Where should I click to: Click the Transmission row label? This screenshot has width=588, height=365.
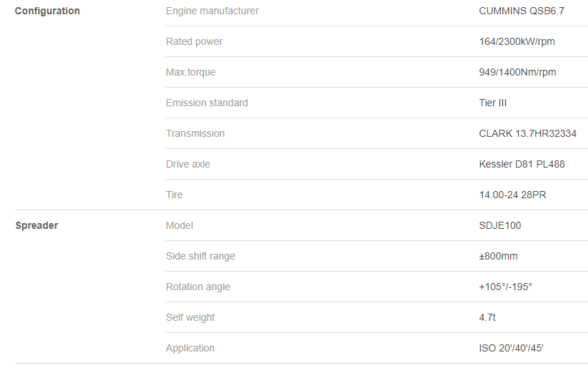(x=196, y=133)
